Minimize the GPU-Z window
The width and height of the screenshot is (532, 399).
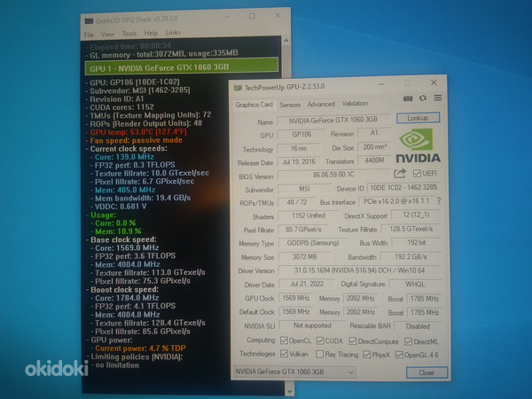(381, 84)
